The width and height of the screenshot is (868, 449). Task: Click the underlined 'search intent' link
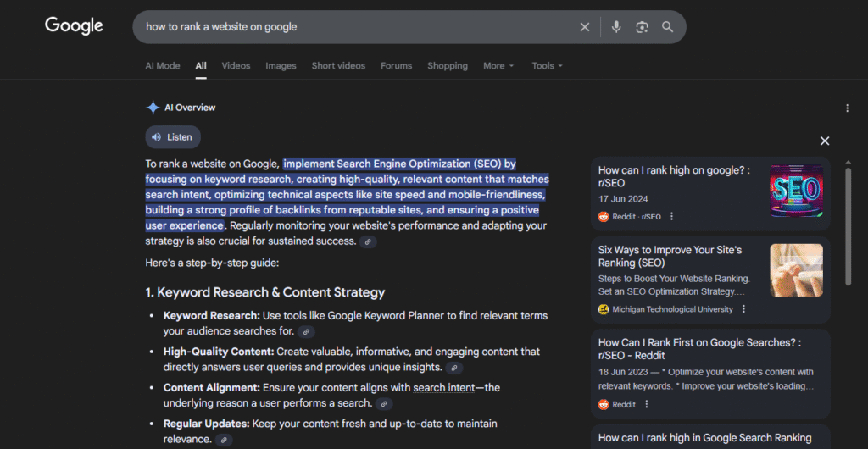(x=444, y=388)
